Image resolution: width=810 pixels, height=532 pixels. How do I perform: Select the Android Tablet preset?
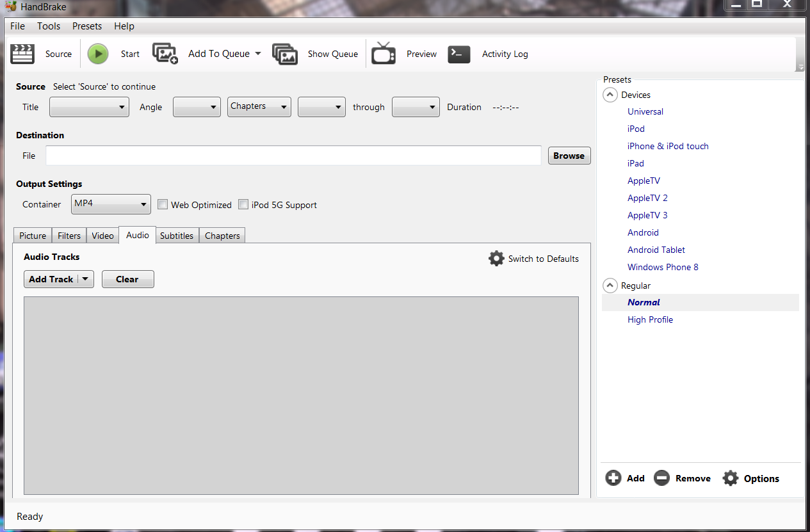pyautogui.click(x=656, y=250)
